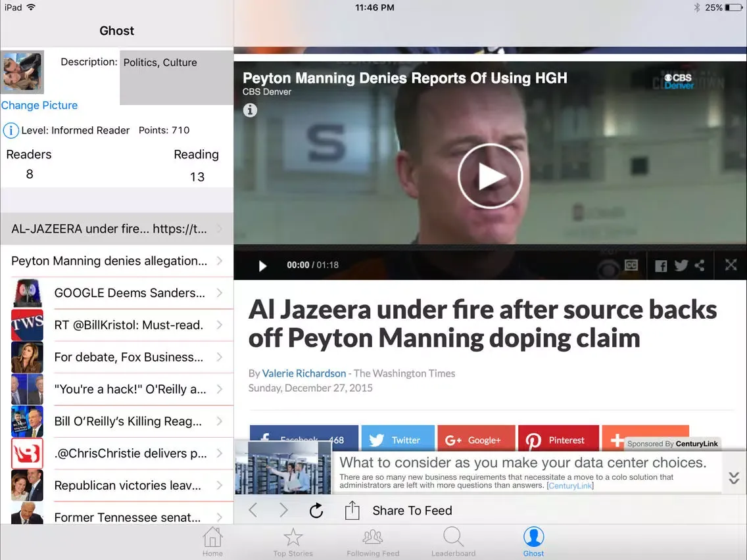
Task: Tap the Wi-Fi icon in the status bar
Action: click(32, 7)
